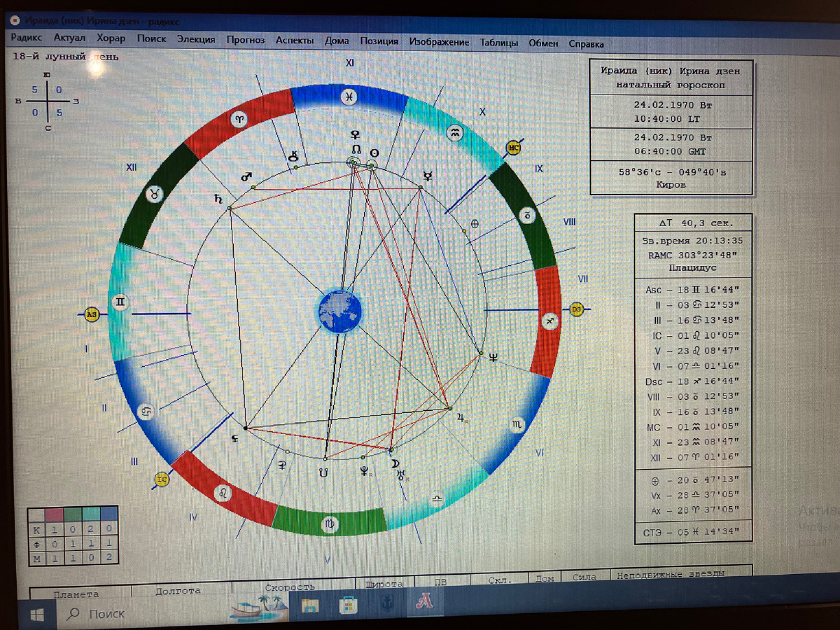Click the Scorpio sign on the zodiac ring

[516, 424]
